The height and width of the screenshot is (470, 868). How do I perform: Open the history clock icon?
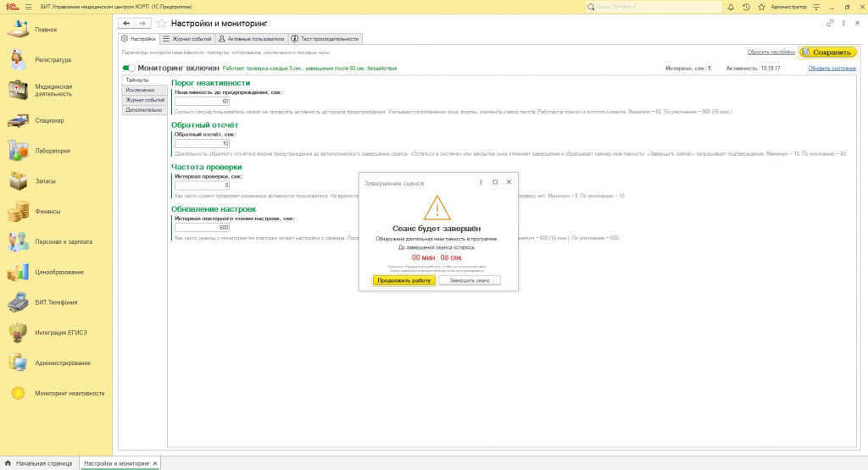746,7
